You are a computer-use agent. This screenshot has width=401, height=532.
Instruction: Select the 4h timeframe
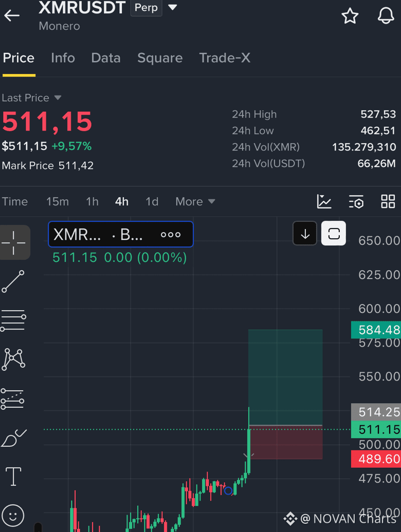pyautogui.click(x=121, y=201)
